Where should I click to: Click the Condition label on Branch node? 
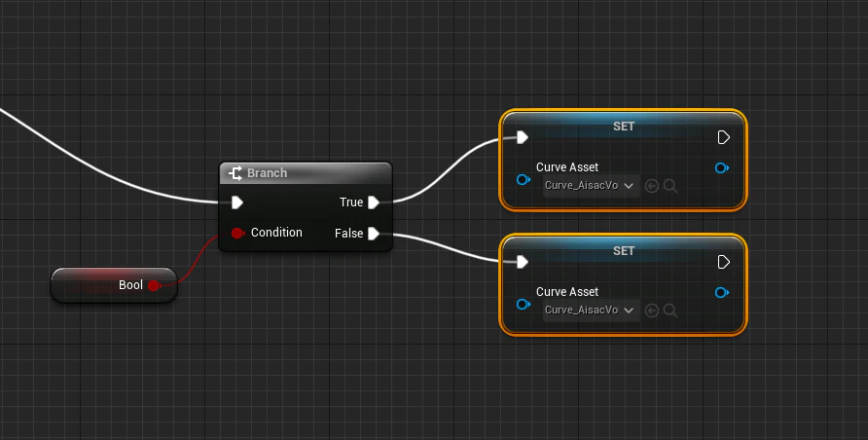276,233
